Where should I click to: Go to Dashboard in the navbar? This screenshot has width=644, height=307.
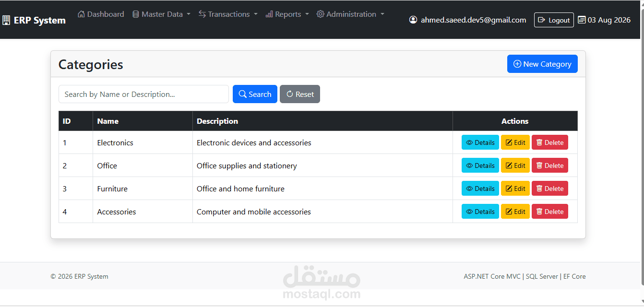(101, 14)
